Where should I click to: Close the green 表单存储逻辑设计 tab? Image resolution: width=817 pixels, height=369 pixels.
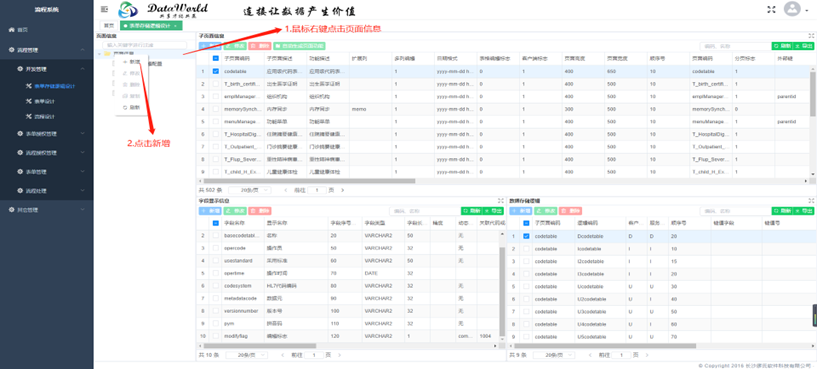[x=176, y=25]
